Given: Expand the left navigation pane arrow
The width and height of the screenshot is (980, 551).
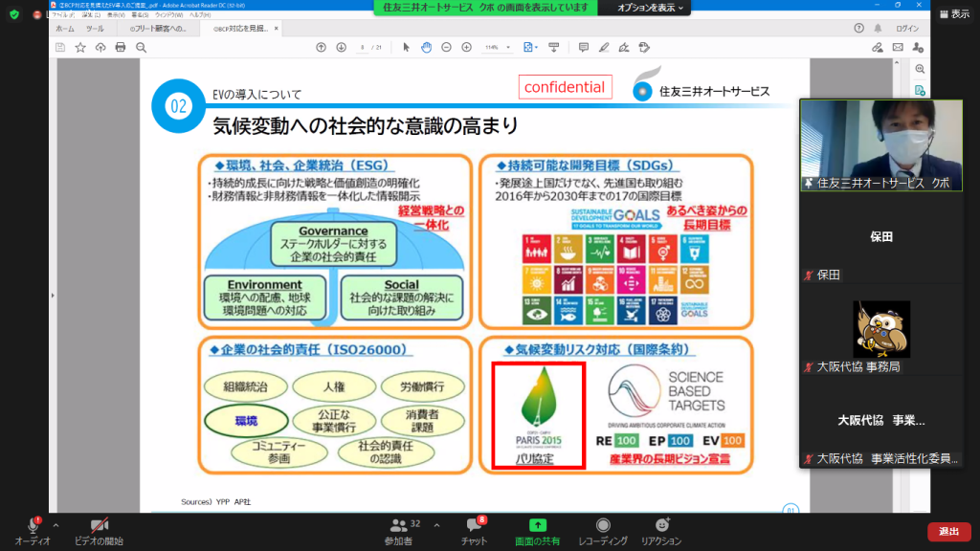Looking at the screenshot, I should pos(53,295).
